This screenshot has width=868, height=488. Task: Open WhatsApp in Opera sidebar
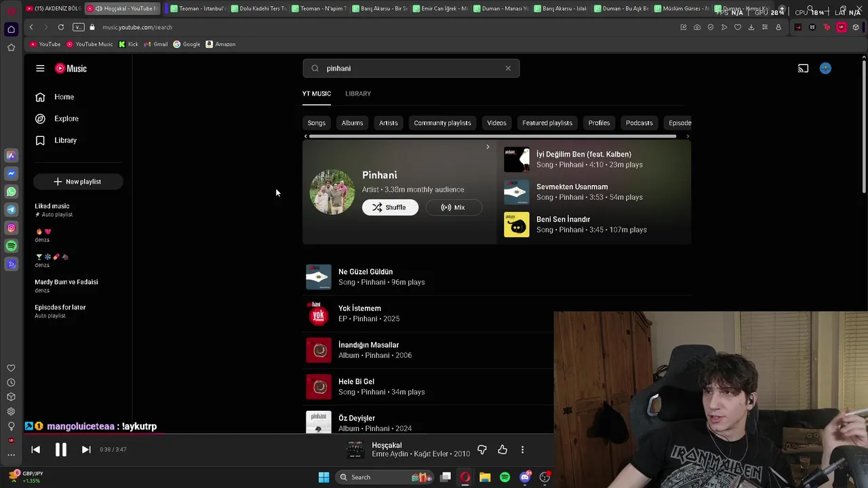tap(11, 192)
